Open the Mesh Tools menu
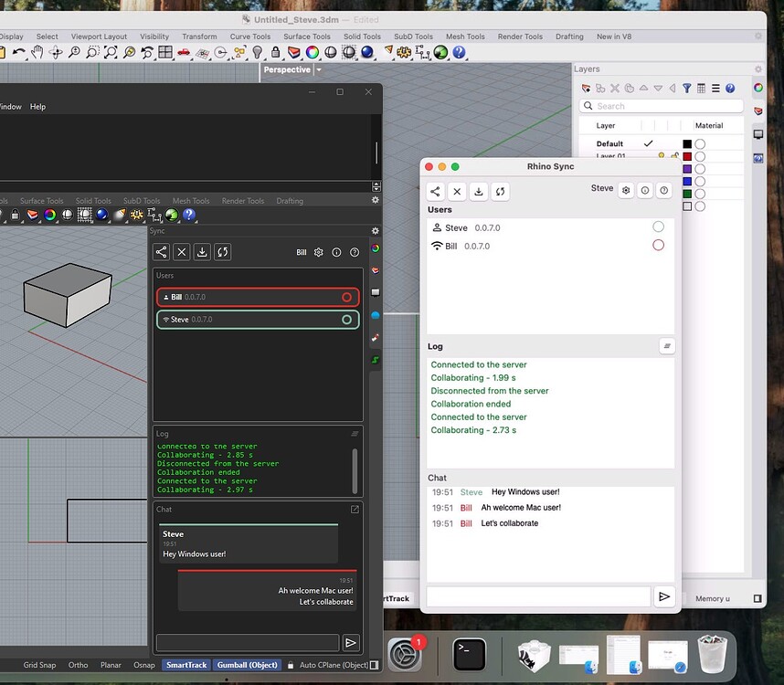Image resolution: width=784 pixels, height=685 pixels. (x=465, y=37)
